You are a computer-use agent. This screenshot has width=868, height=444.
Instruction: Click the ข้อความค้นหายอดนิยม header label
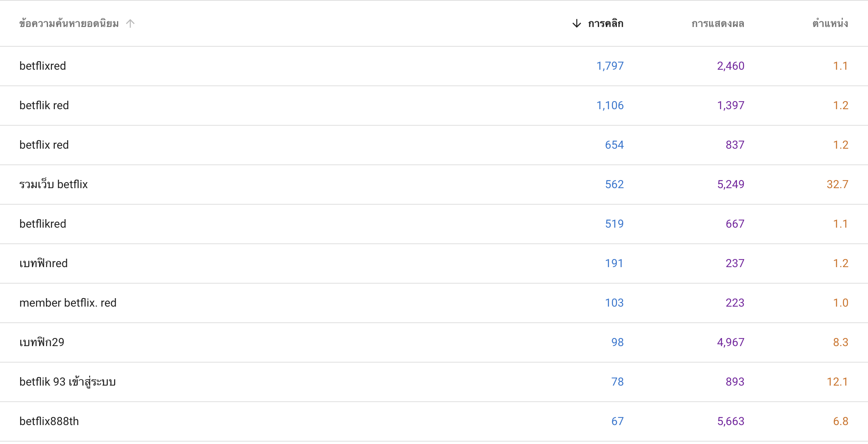pyautogui.click(x=69, y=24)
